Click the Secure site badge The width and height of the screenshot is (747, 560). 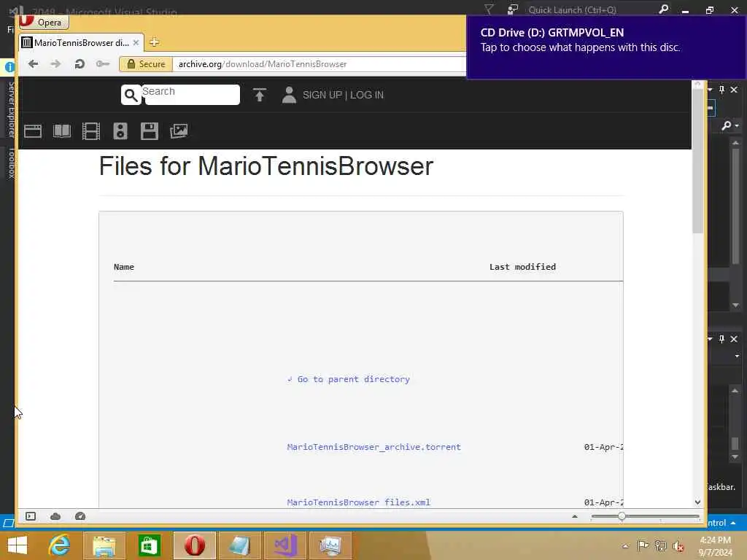pos(146,64)
